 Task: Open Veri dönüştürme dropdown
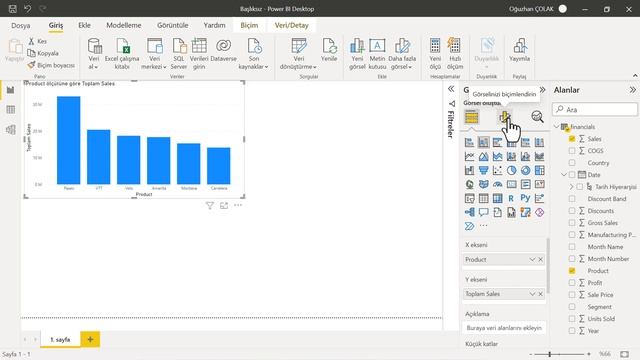298,53
